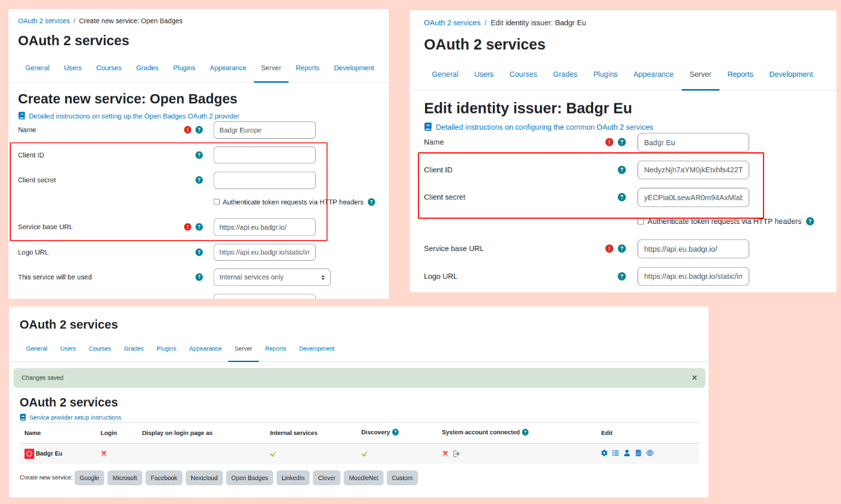Delete Badgr Eu with the trash icon
Screen dimensions: 841x504
[638, 453]
